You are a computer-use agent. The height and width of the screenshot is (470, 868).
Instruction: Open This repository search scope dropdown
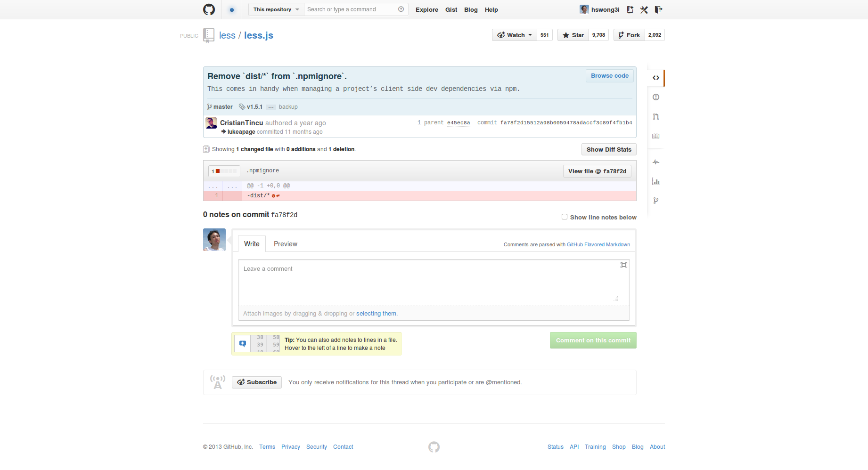tap(276, 9)
